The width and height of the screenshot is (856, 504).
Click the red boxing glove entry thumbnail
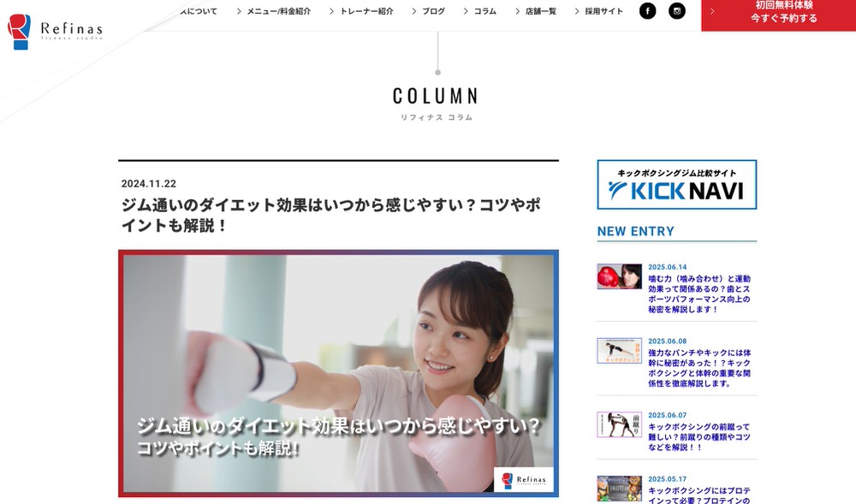[x=619, y=276]
